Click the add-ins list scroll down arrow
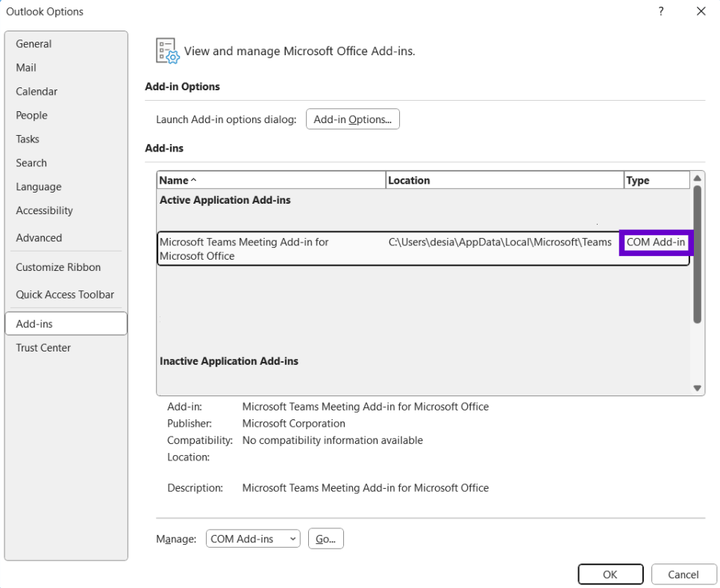 (x=697, y=388)
